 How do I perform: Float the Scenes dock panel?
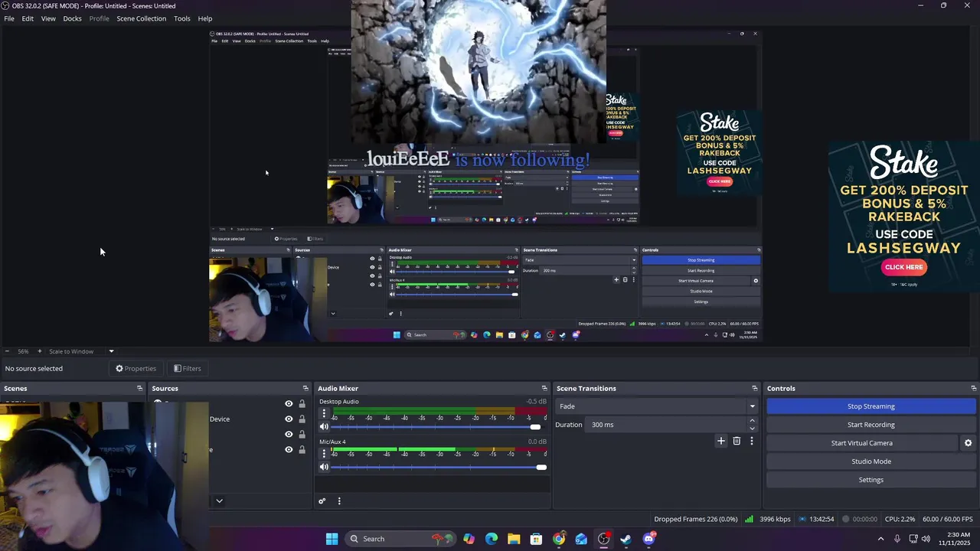pyautogui.click(x=139, y=389)
